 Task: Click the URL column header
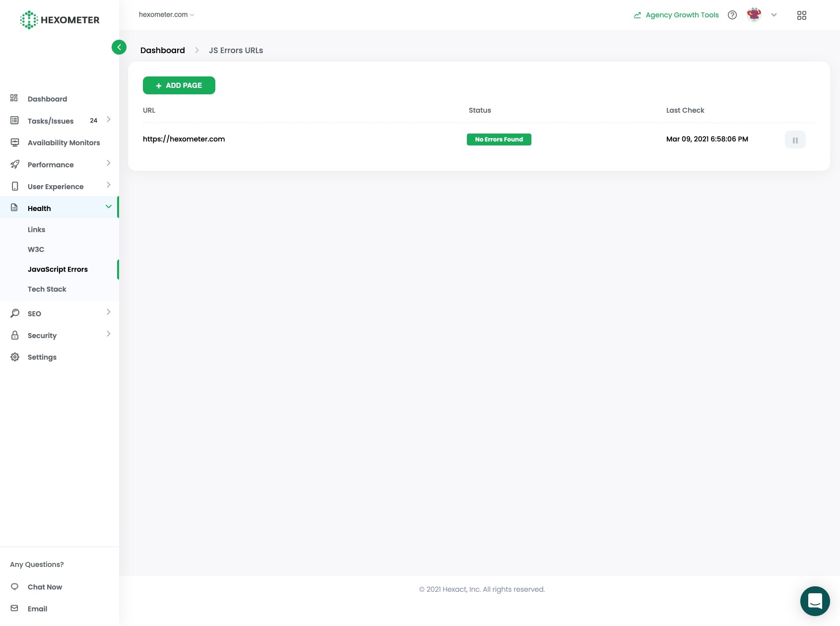coord(149,110)
